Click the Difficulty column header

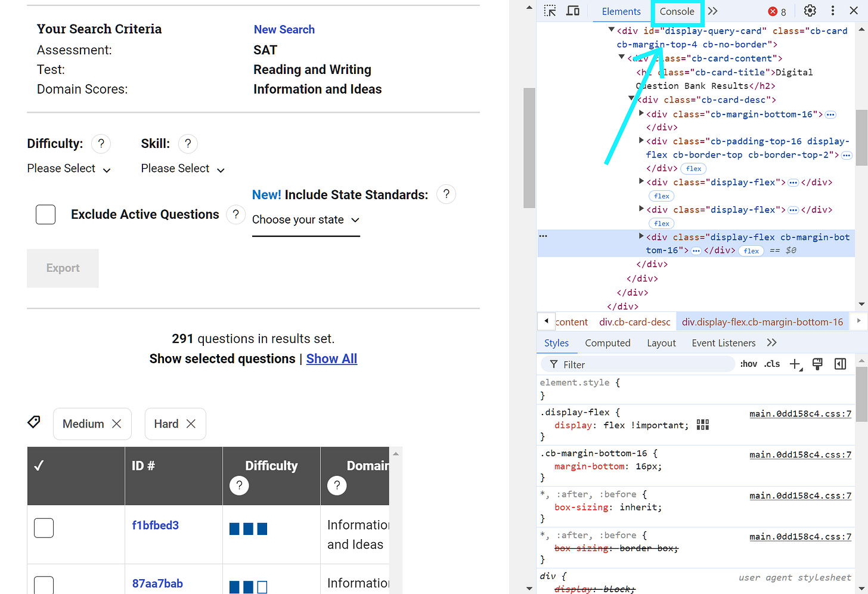[x=271, y=476]
